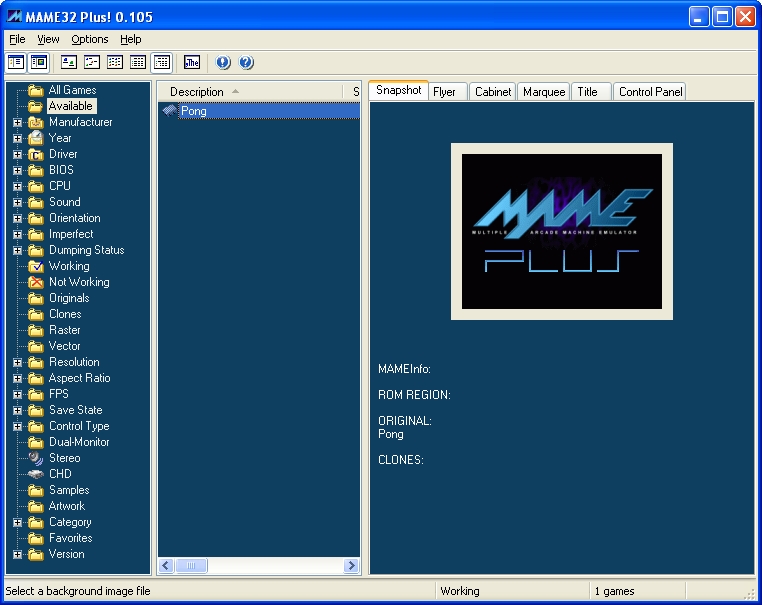The width and height of the screenshot is (762, 605).
Task: Select the details view toolbar icon
Action: coord(138,62)
